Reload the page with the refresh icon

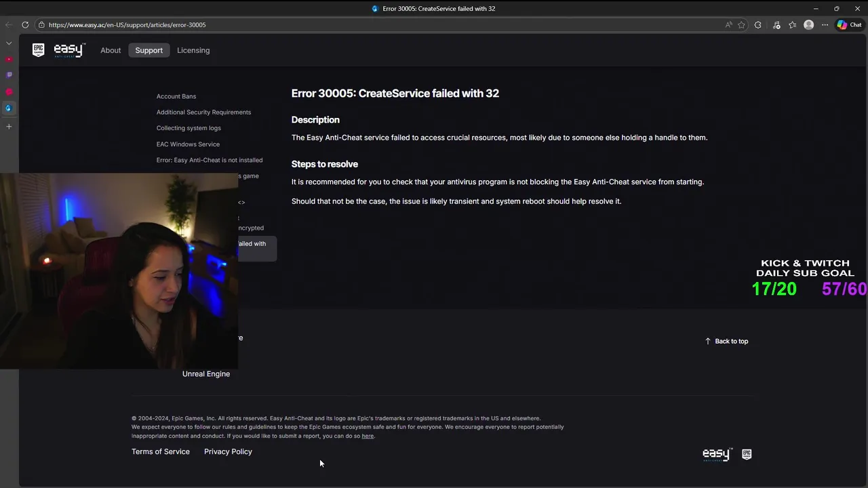coord(25,25)
